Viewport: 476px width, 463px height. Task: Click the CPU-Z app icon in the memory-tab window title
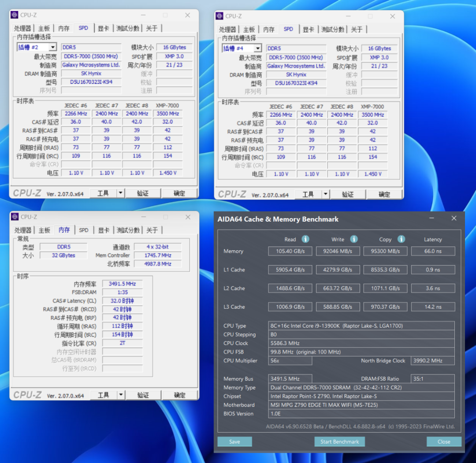pyautogui.click(x=15, y=217)
